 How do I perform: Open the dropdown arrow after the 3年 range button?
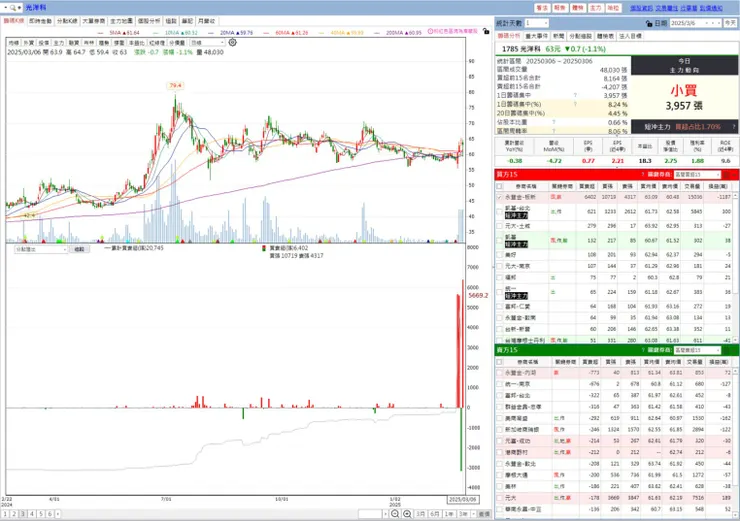coord(473,514)
